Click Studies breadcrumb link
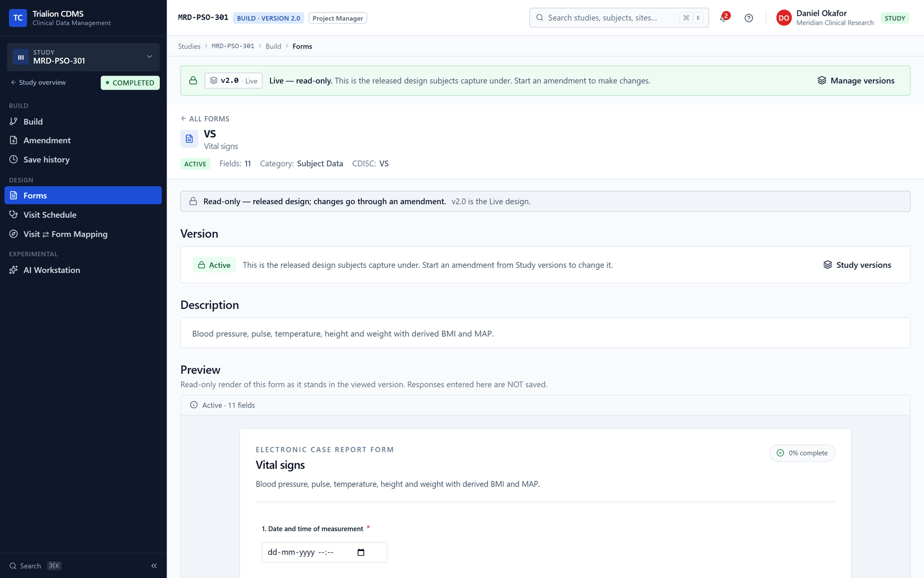 189,46
